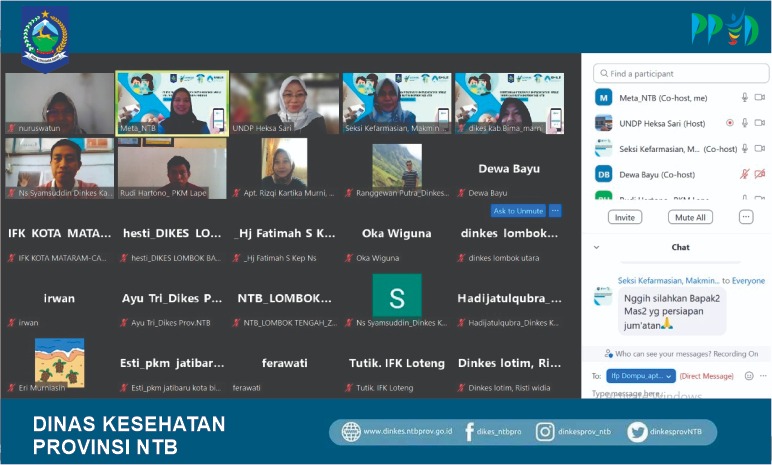
Task: Toggle Dewa Bayu's muted microphone icon
Action: [x=744, y=174]
